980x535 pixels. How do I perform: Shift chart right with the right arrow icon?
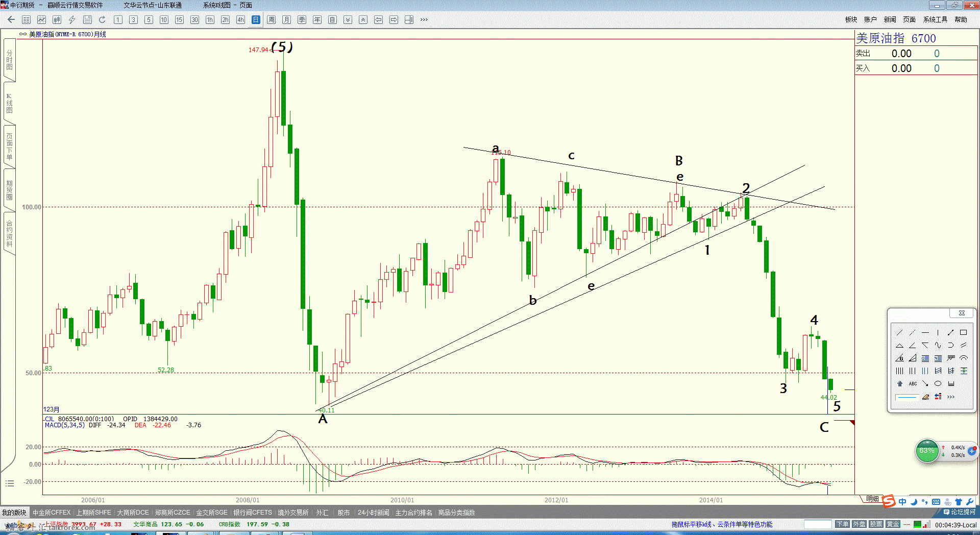(394, 19)
